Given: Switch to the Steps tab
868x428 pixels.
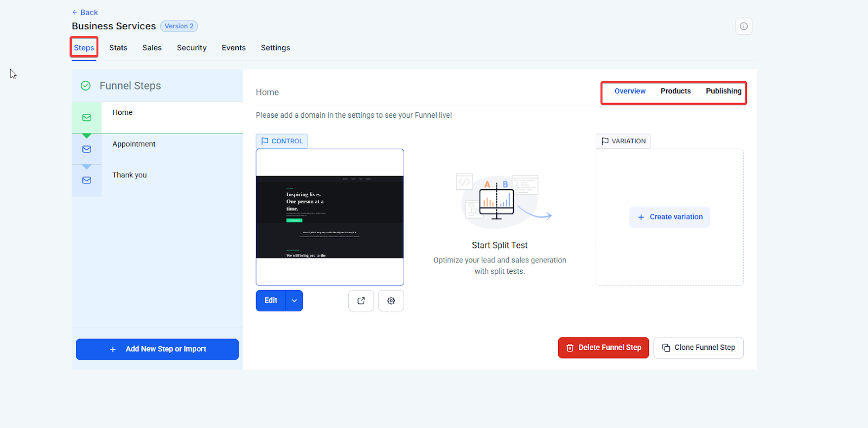Looking at the screenshot, I should [x=84, y=48].
